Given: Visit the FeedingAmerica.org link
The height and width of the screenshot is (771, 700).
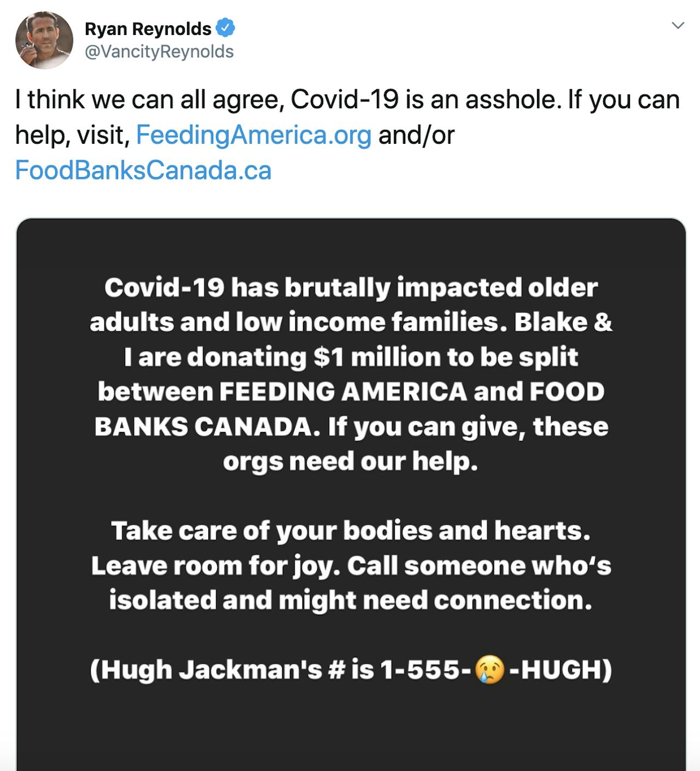Looking at the screenshot, I should click(254, 135).
